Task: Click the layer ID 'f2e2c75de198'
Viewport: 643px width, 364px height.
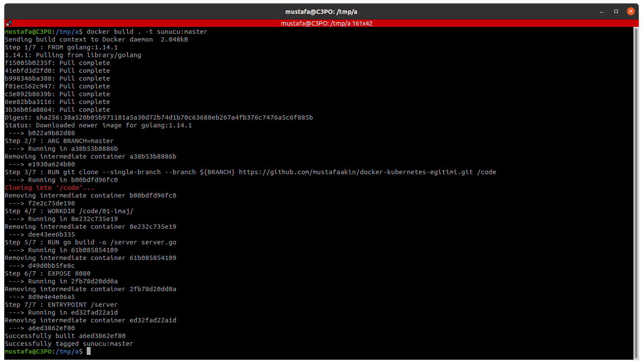Action: 52,203
